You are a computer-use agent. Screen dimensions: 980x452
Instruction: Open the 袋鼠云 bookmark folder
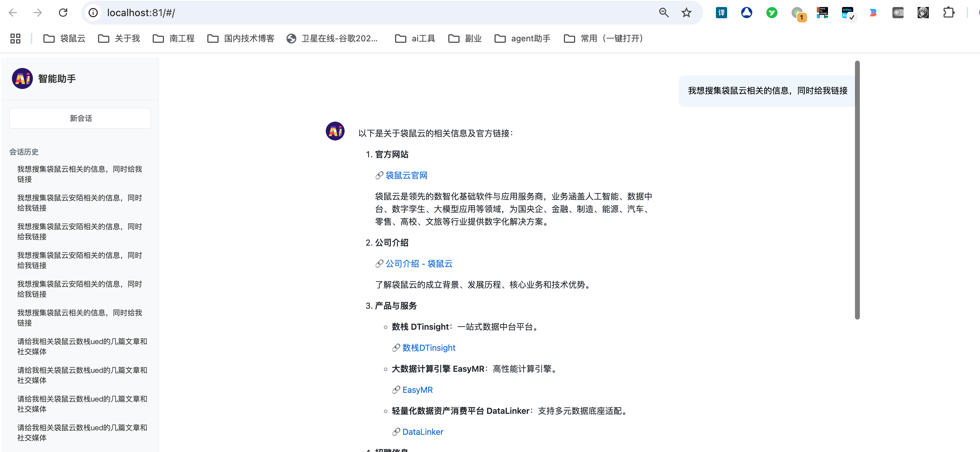click(x=64, y=39)
